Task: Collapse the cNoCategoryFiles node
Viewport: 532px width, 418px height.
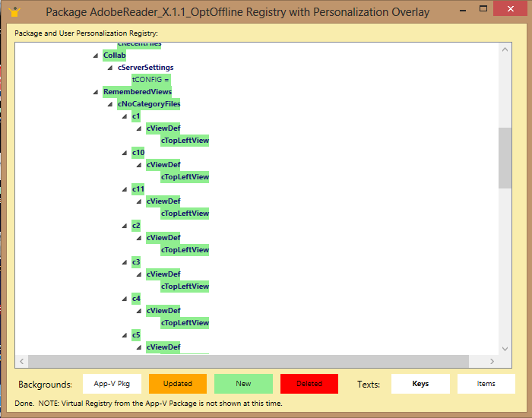Action: (x=110, y=104)
